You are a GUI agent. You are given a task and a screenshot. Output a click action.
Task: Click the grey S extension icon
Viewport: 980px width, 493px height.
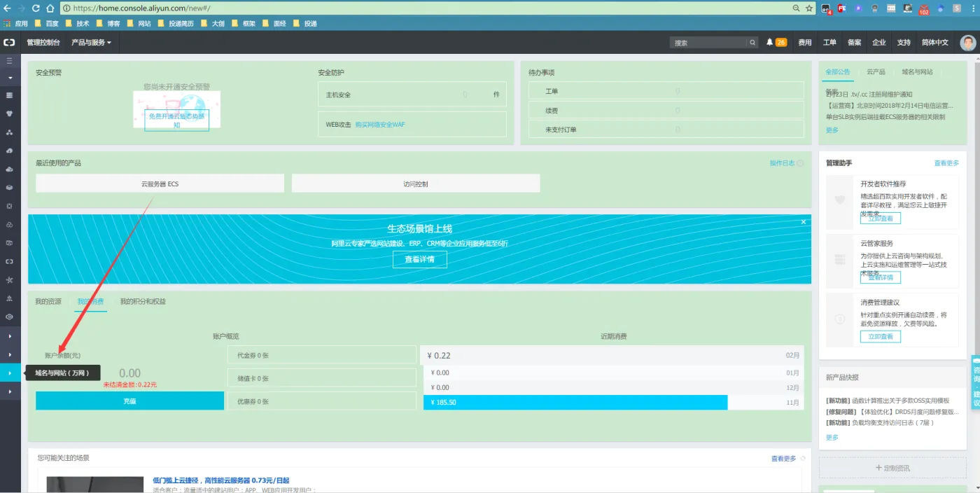click(x=957, y=8)
